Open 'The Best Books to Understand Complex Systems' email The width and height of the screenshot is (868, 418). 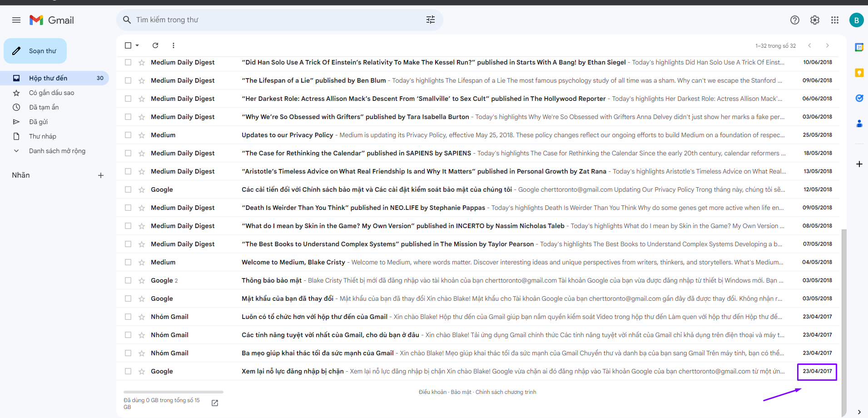pos(478,244)
